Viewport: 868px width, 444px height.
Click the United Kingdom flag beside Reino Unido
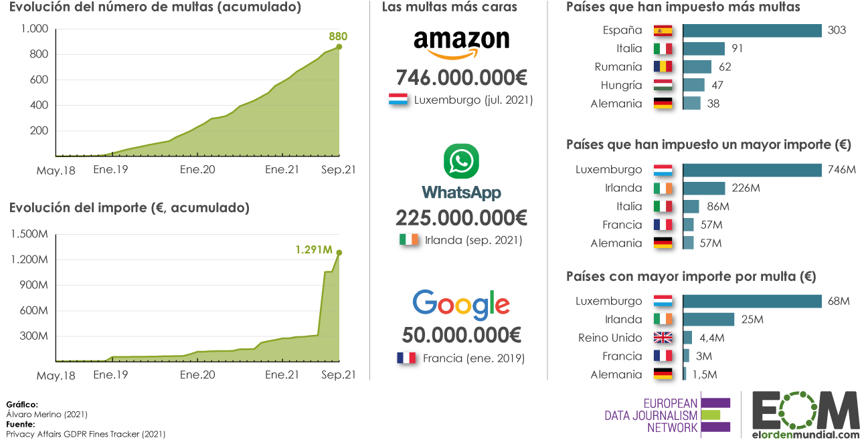tap(663, 338)
